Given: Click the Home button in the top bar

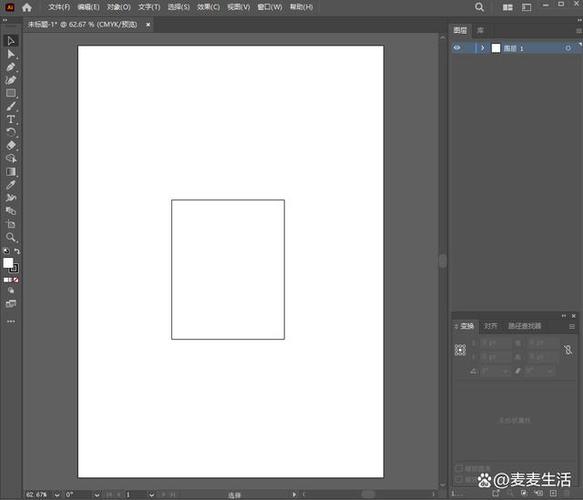Looking at the screenshot, I should pos(27,7).
